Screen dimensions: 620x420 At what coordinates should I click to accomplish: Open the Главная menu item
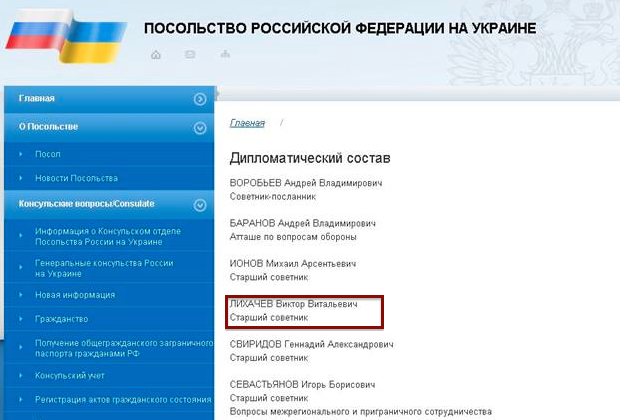(37, 99)
